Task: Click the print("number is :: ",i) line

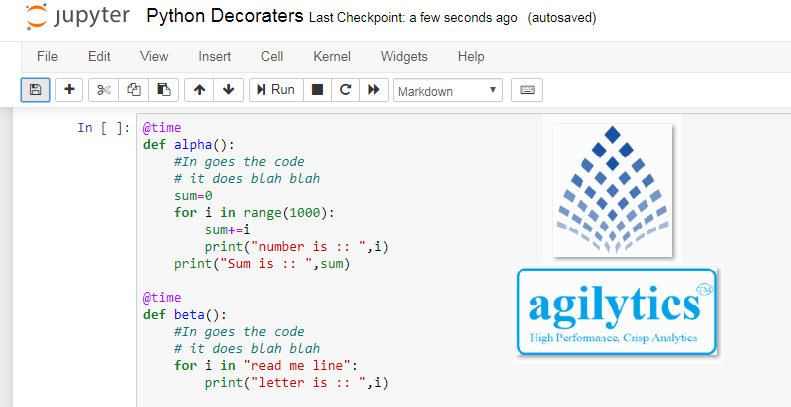Action: 297,247
